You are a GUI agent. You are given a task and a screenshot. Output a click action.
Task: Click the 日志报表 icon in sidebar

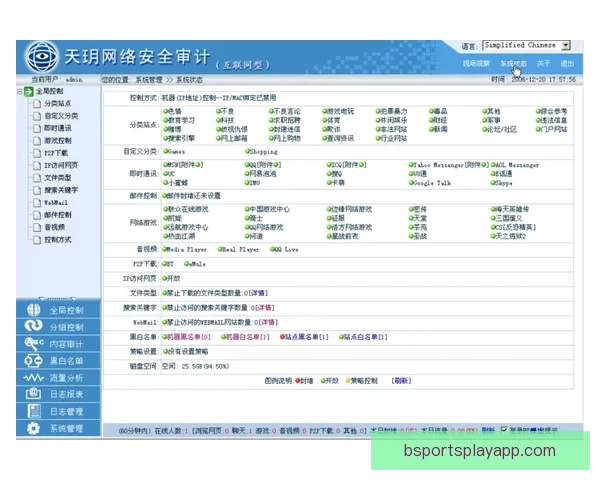33,395
